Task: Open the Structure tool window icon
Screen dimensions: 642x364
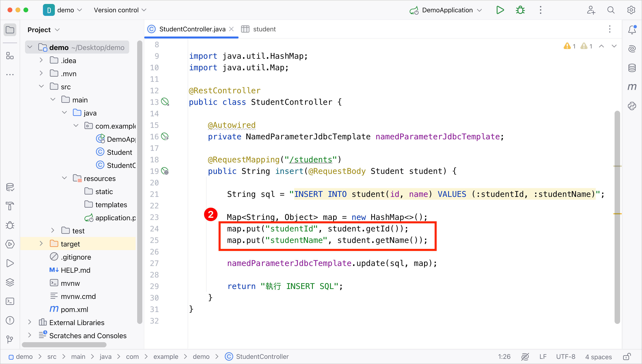Action: (x=10, y=56)
